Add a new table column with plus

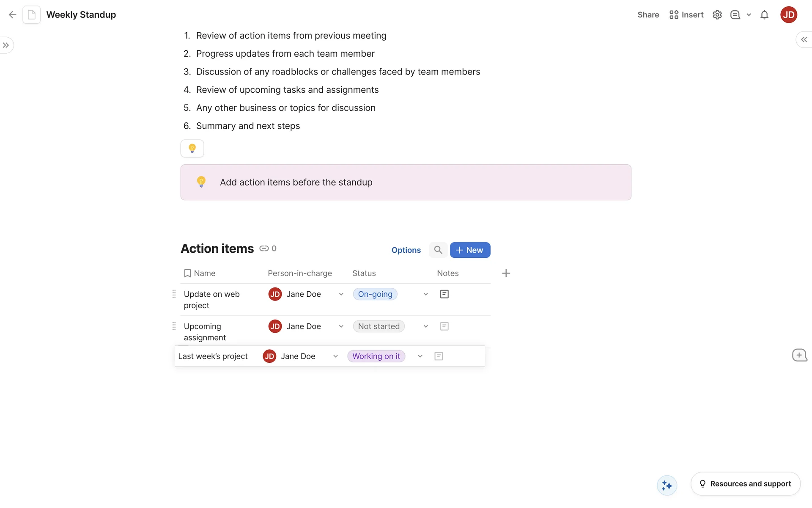pos(506,273)
